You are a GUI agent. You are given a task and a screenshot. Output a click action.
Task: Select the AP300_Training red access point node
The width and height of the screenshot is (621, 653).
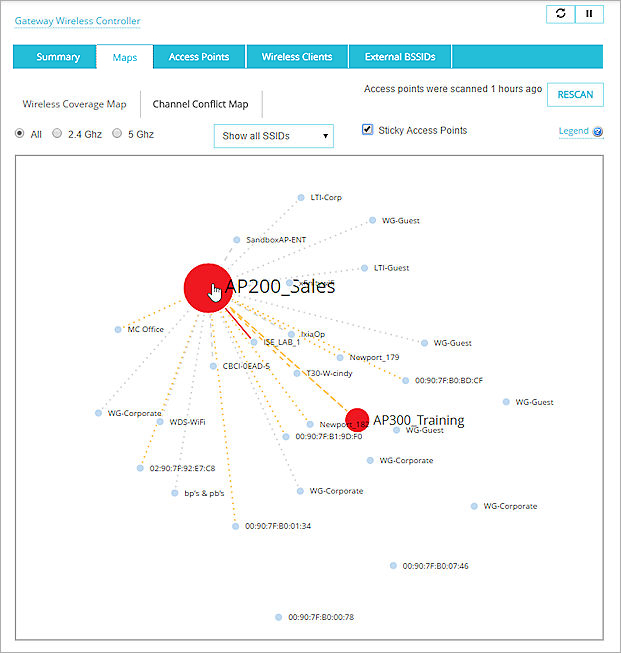click(x=357, y=420)
